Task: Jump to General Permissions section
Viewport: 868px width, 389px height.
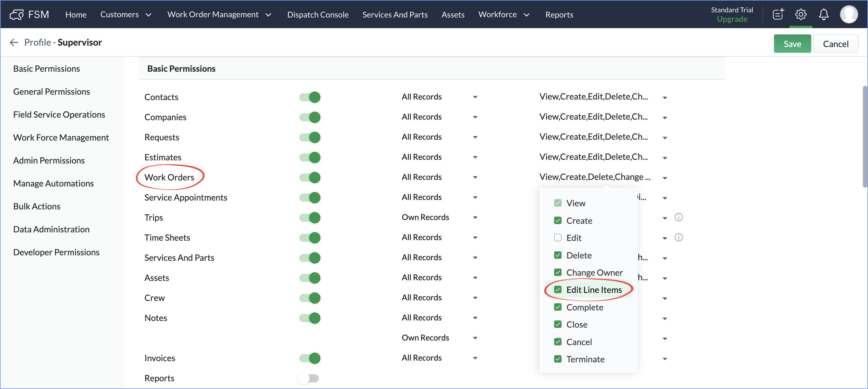Action: [x=52, y=92]
